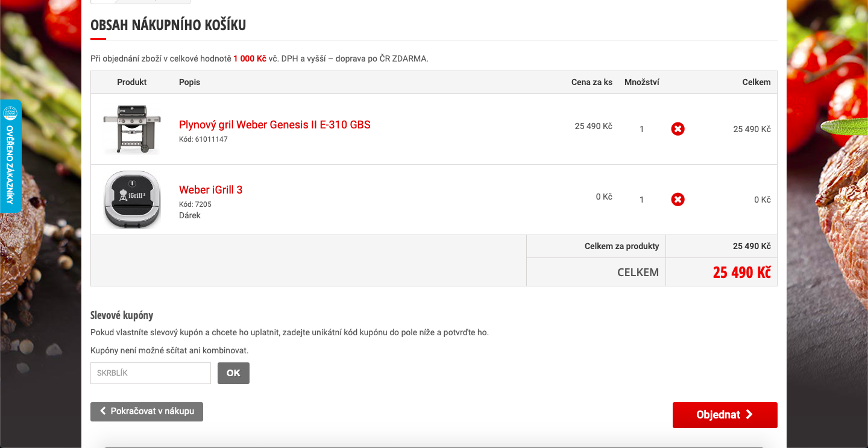Focus the discount coupon code field
The width and height of the screenshot is (868, 448).
pos(151,373)
